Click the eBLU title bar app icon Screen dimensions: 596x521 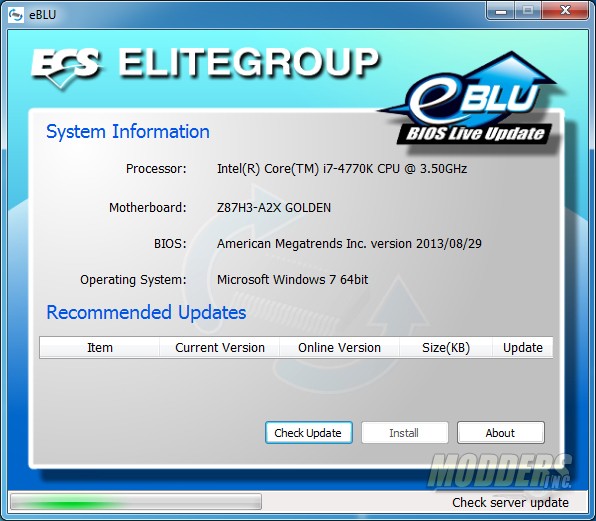pos(16,14)
